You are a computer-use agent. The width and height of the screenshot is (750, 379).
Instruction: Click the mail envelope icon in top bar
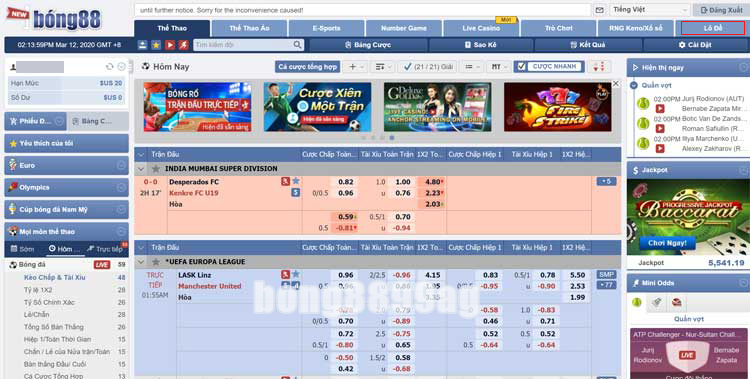(x=599, y=10)
